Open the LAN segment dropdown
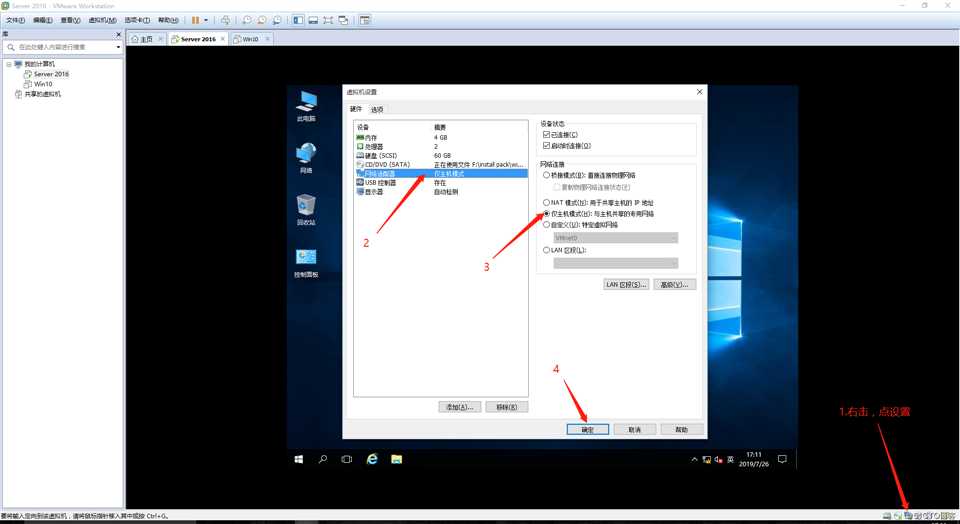This screenshot has height=524, width=960. [616, 263]
